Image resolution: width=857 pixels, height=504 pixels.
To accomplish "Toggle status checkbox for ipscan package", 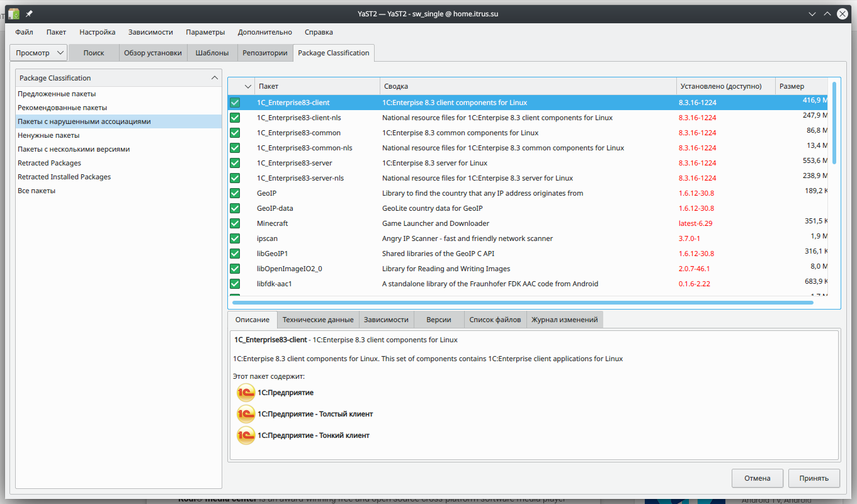I will [x=235, y=238].
